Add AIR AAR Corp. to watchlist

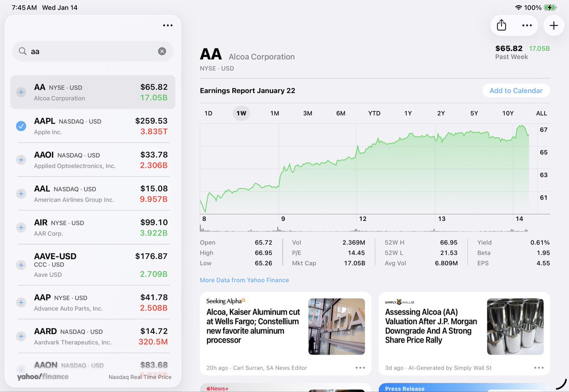(x=21, y=228)
